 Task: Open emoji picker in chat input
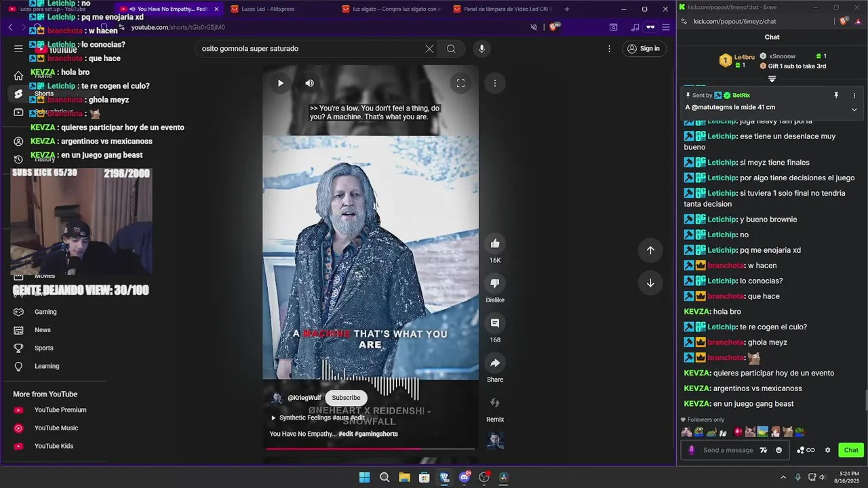coord(778,450)
